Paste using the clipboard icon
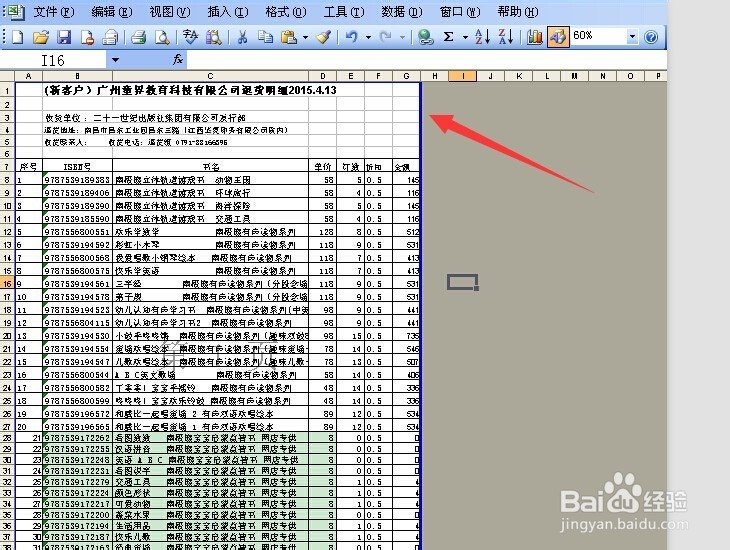The image size is (730, 550). pos(289,37)
